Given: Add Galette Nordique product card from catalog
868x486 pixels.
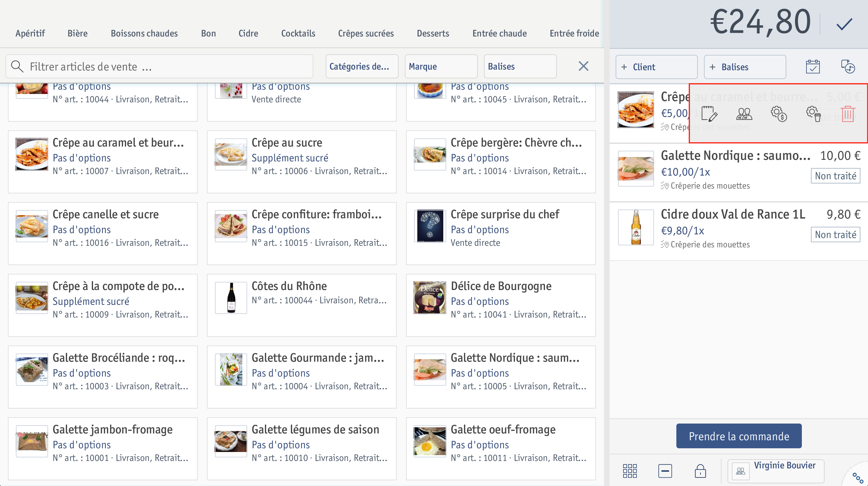Looking at the screenshot, I should tap(501, 377).
